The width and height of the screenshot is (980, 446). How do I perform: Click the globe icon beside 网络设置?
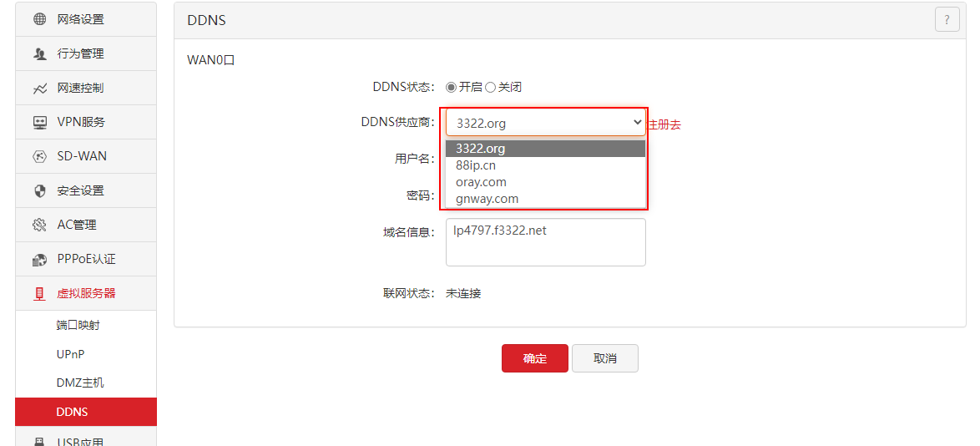coord(40,19)
